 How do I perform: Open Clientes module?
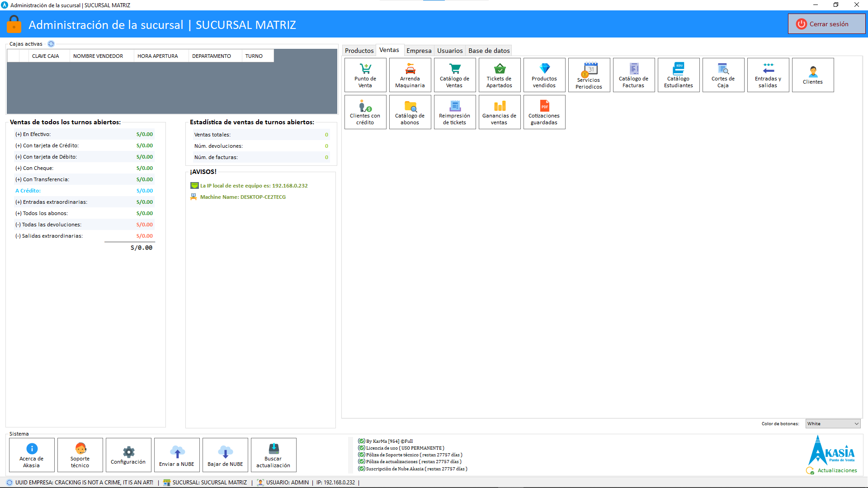point(813,75)
